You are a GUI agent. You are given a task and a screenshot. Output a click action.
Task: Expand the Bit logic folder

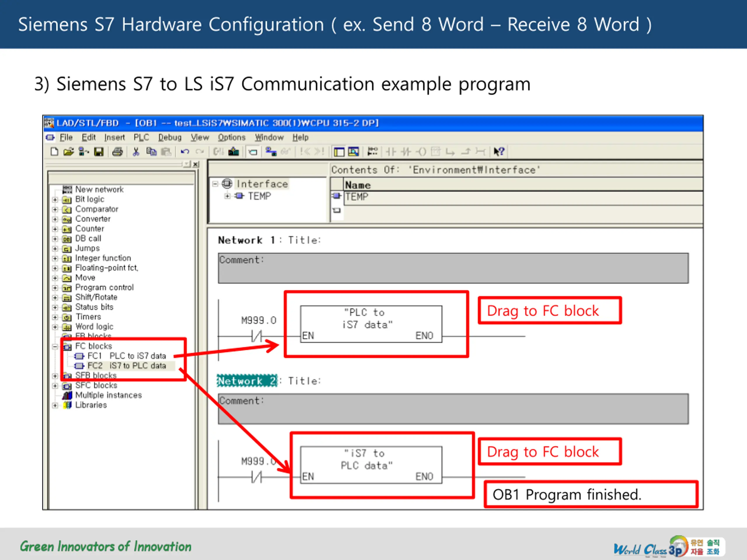tap(55, 199)
